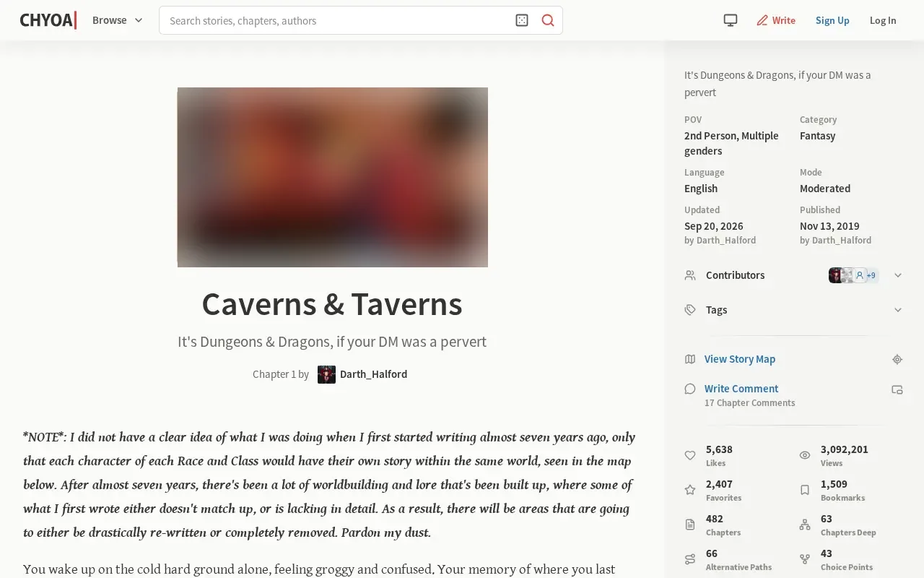Click the 482 Chapters count
Image resolution: width=924 pixels, height=578 pixels.
pos(715,519)
